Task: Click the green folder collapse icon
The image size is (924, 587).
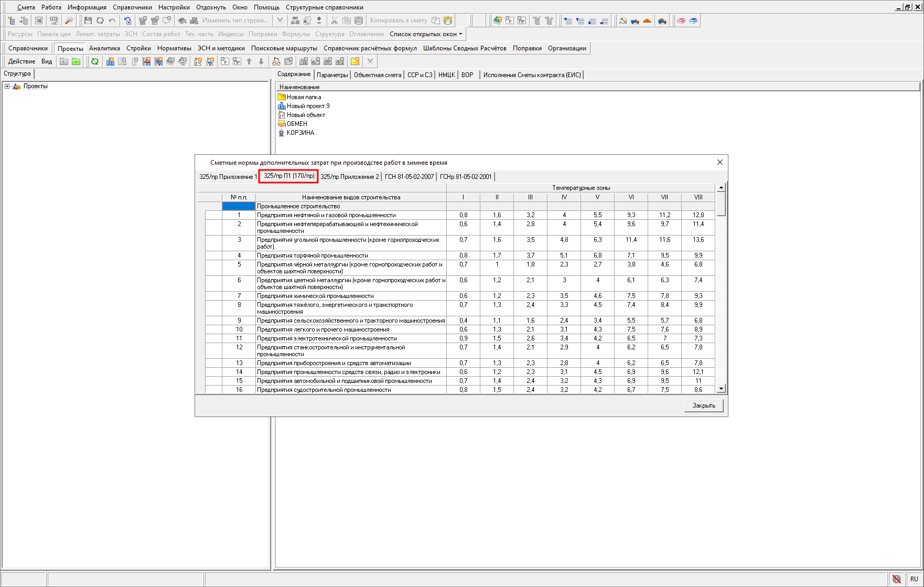Action: (x=76, y=61)
